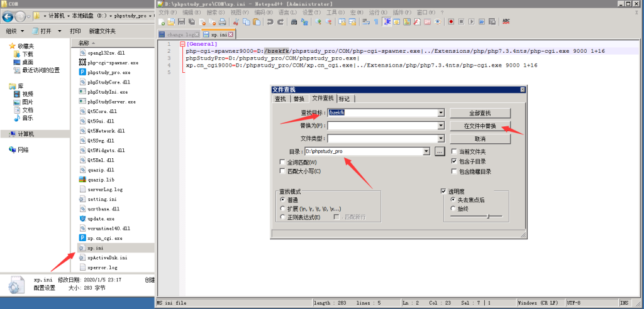The image size is (644, 309).
Task: Open the 文件类型 dropdown
Action: click(x=441, y=139)
